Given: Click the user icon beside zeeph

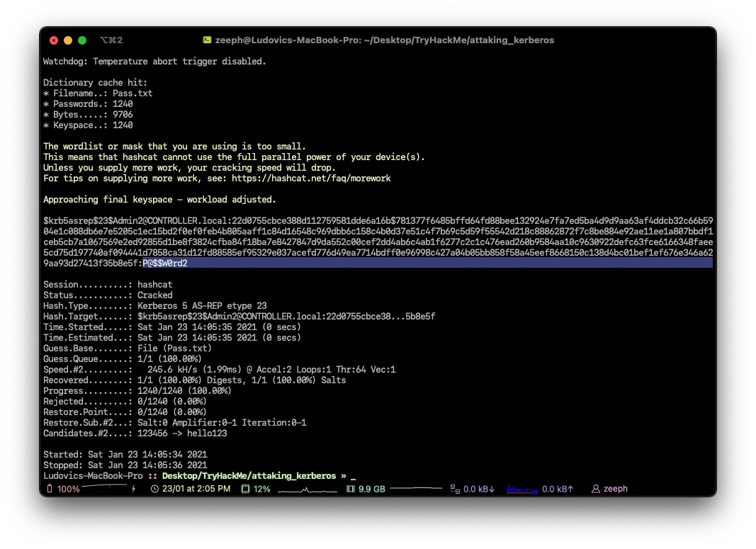Looking at the screenshot, I should coord(595,489).
